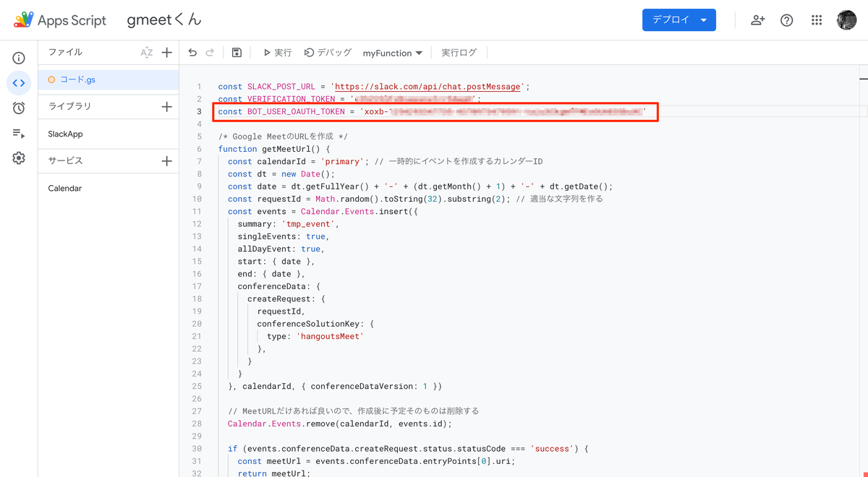The image size is (868, 477).
Task: Share project with add-person icon
Action: (x=757, y=20)
